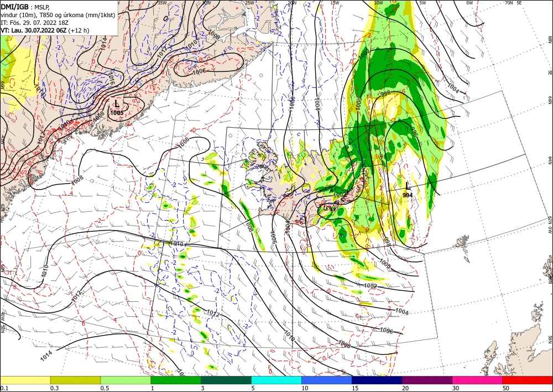Click the '30' legend scale value
This screenshot has width=553, height=392.
(x=455, y=388)
